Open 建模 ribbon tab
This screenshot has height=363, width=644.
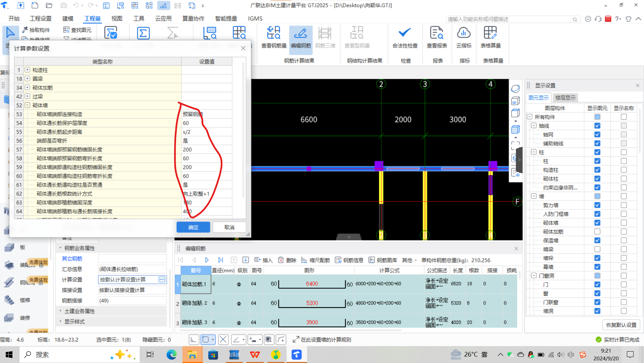click(x=68, y=18)
